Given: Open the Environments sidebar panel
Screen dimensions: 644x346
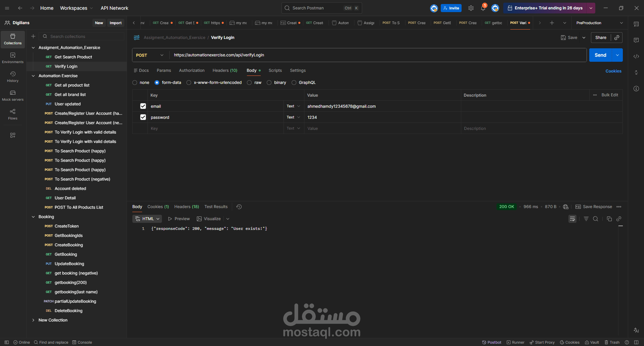Looking at the screenshot, I should [13, 58].
